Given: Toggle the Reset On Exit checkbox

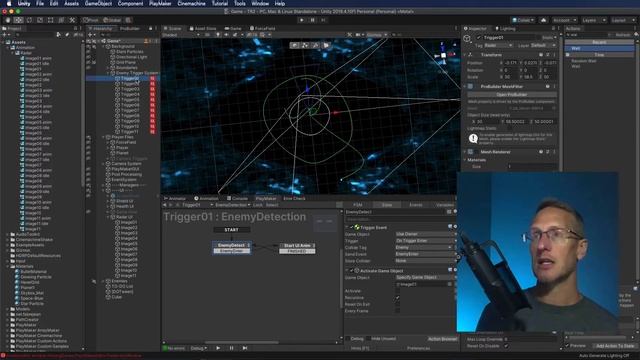Looking at the screenshot, I should [x=398, y=304].
